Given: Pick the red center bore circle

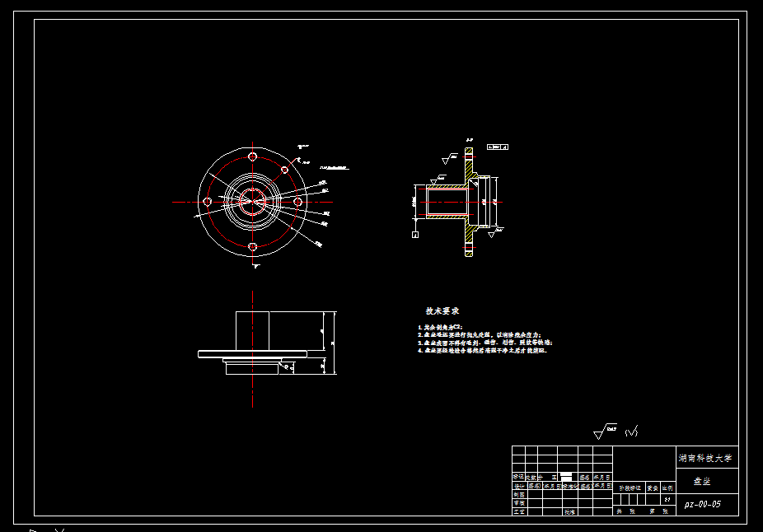Looking at the screenshot, I should click(x=253, y=202).
